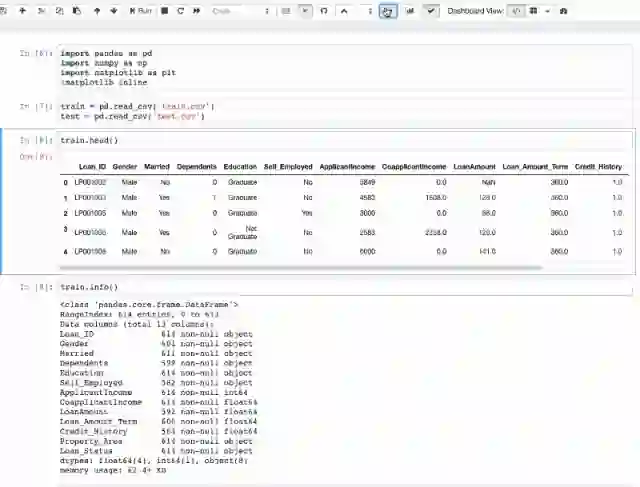Click the highlighted toolbar button under the cursor
Viewport: 640px width, 487px height.
coord(388,11)
